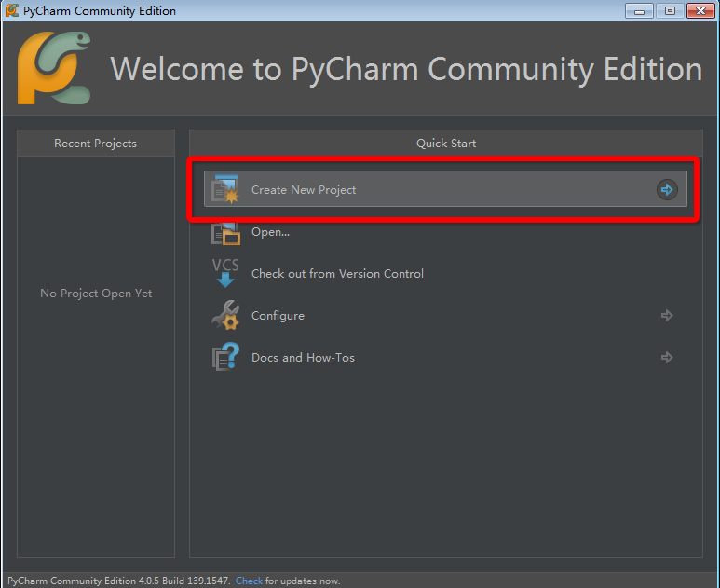
Task: Select Check out from Version Control
Action: (337, 274)
